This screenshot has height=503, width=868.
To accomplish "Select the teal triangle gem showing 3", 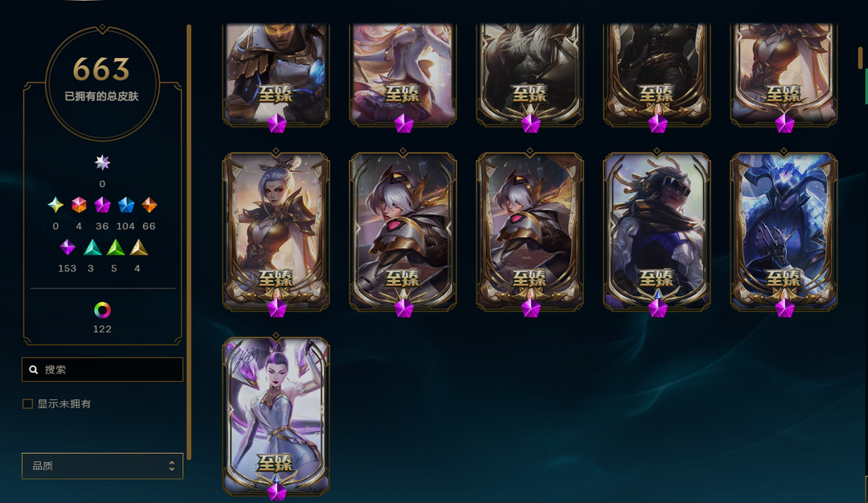I will coord(92,247).
